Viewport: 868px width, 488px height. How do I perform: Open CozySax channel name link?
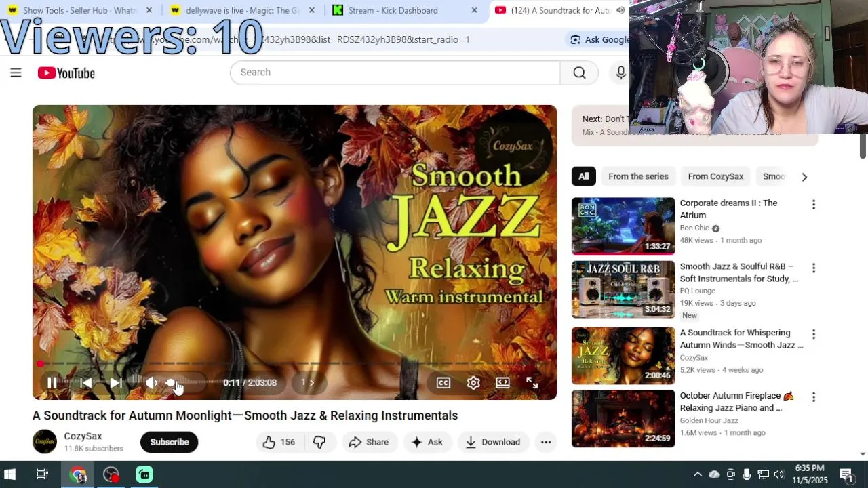click(x=83, y=436)
